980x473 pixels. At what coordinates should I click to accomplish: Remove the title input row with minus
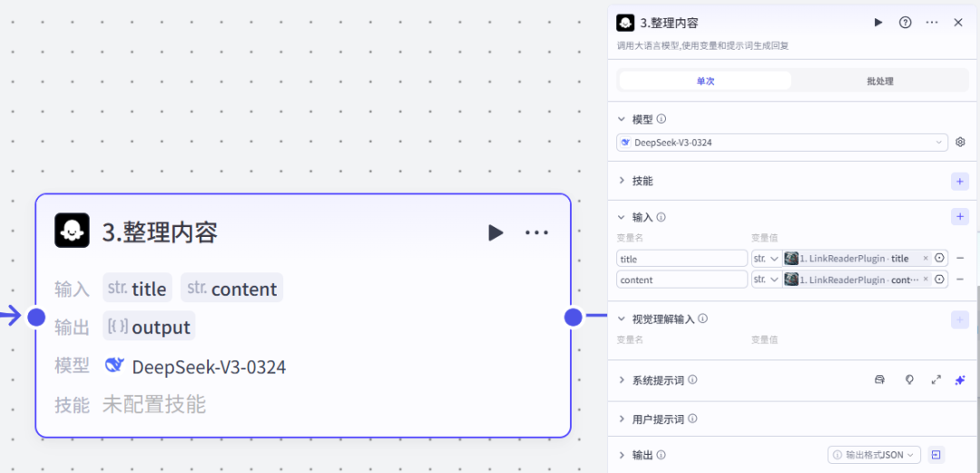961,259
